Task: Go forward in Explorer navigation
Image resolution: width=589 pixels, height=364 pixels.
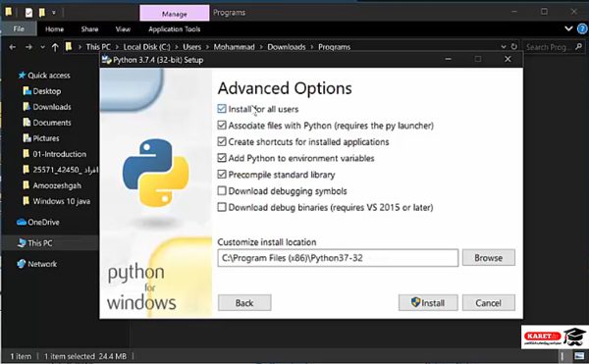Action: (28, 47)
